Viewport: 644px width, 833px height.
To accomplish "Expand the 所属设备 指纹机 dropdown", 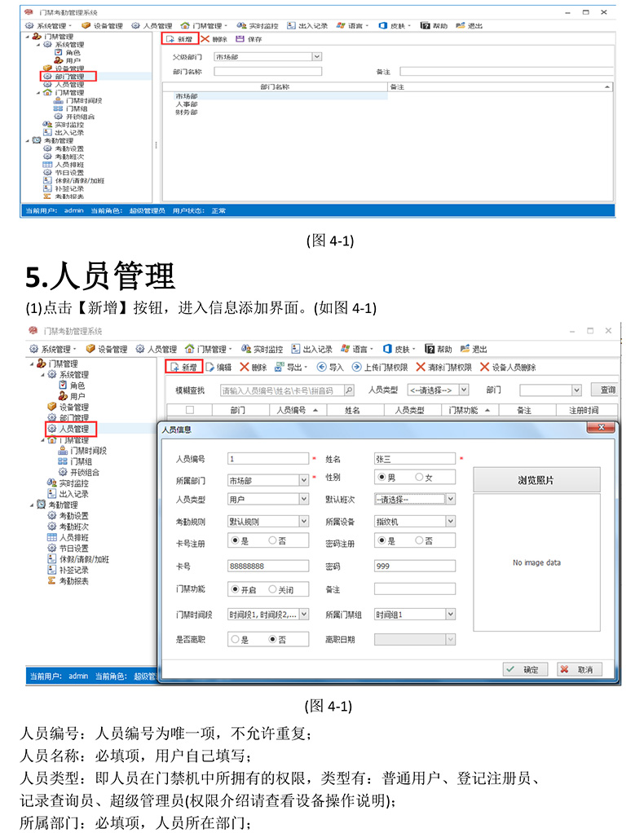I will (x=450, y=521).
